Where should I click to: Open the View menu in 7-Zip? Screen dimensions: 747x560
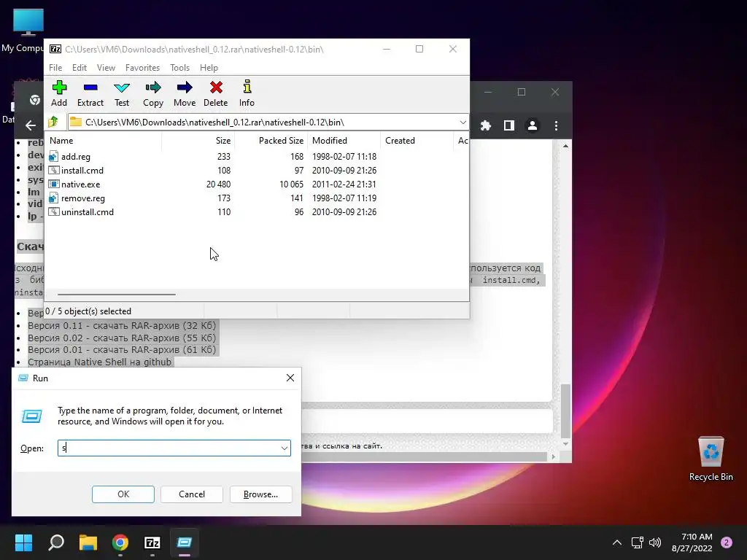(x=106, y=68)
